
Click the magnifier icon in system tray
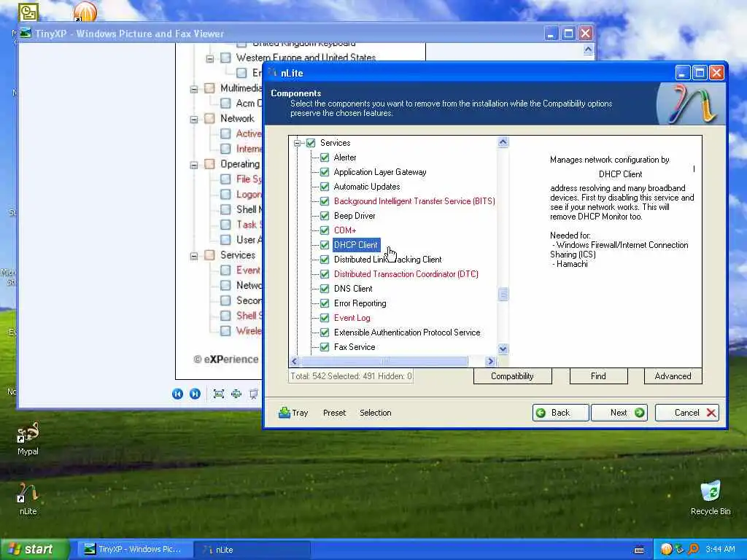pyautogui.click(x=694, y=549)
